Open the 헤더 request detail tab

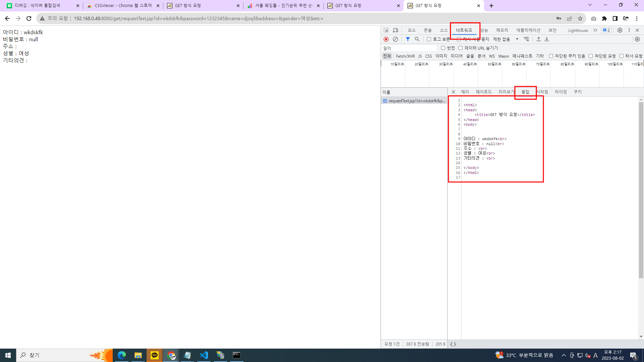pyautogui.click(x=465, y=92)
